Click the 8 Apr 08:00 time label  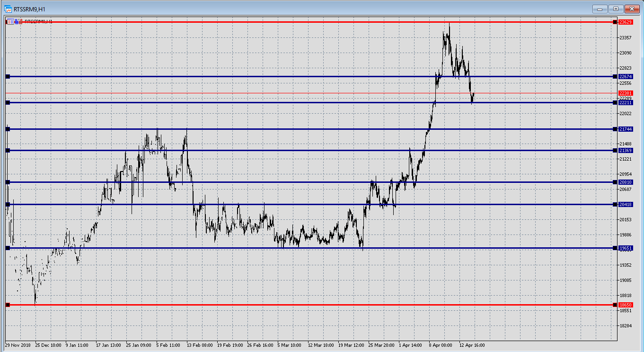(x=441, y=345)
